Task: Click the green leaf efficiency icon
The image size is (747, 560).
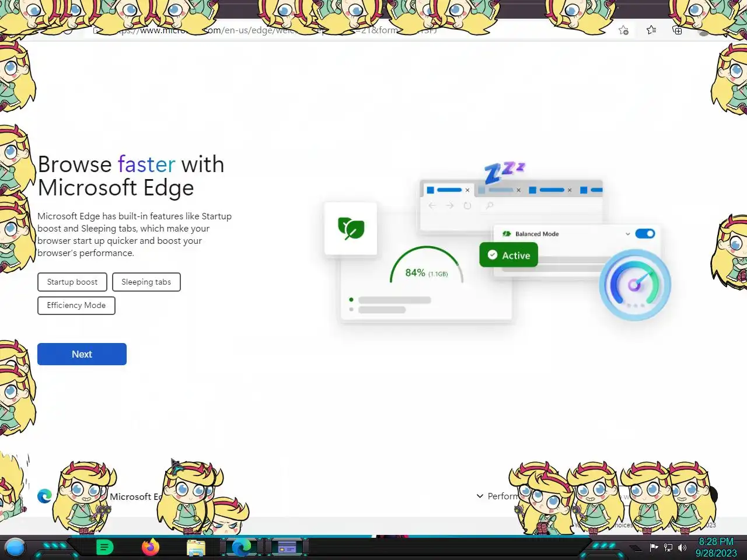Action: point(351,228)
